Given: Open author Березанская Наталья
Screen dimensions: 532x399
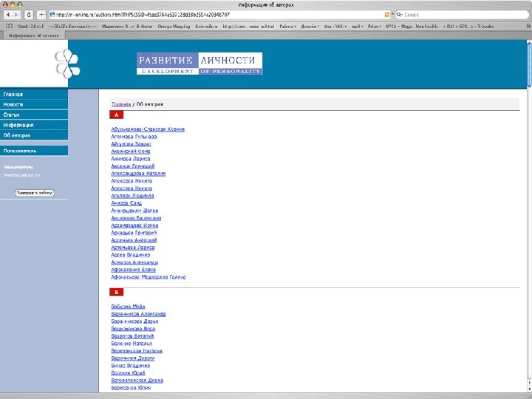Looking at the screenshot, I should [x=137, y=350].
